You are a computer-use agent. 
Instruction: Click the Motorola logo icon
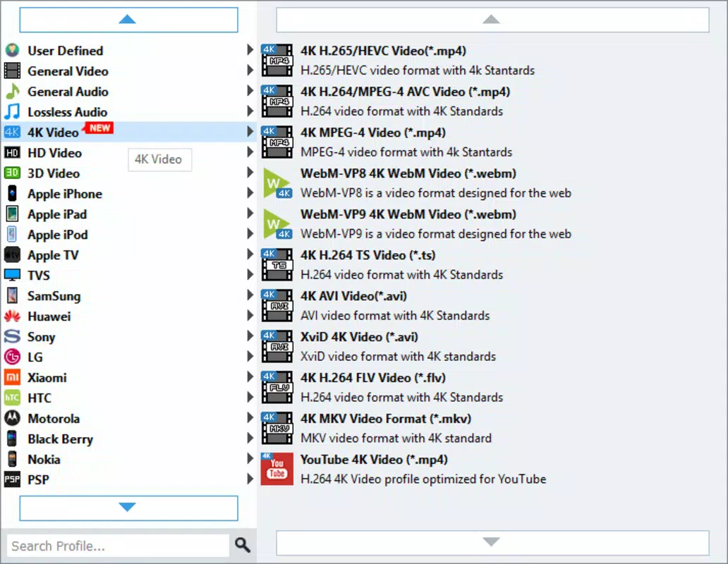tap(12, 417)
